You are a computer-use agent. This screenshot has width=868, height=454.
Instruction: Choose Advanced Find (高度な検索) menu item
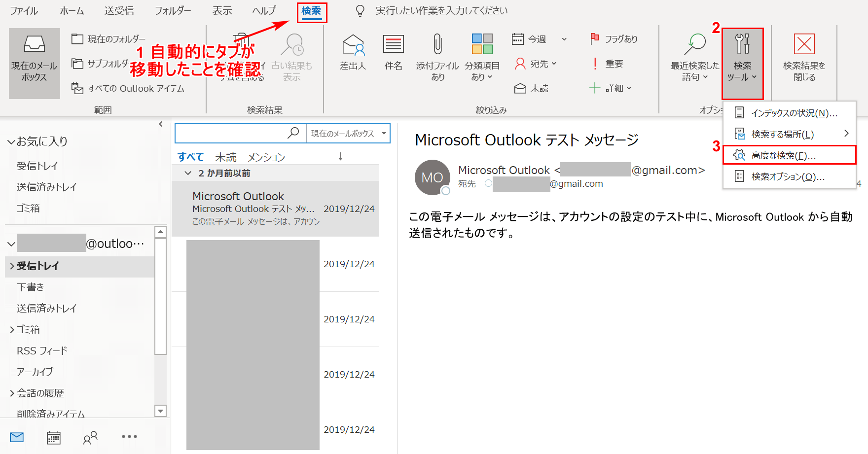click(x=789, y=155)
